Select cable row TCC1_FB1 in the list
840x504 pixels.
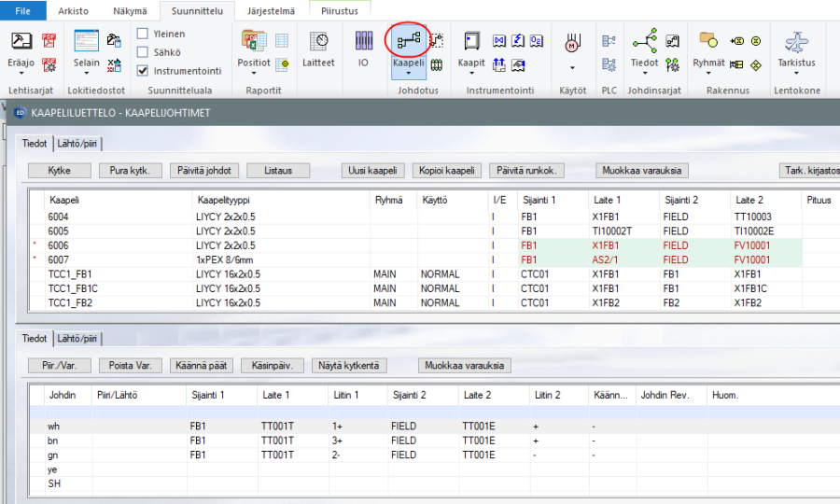[70, 274]
